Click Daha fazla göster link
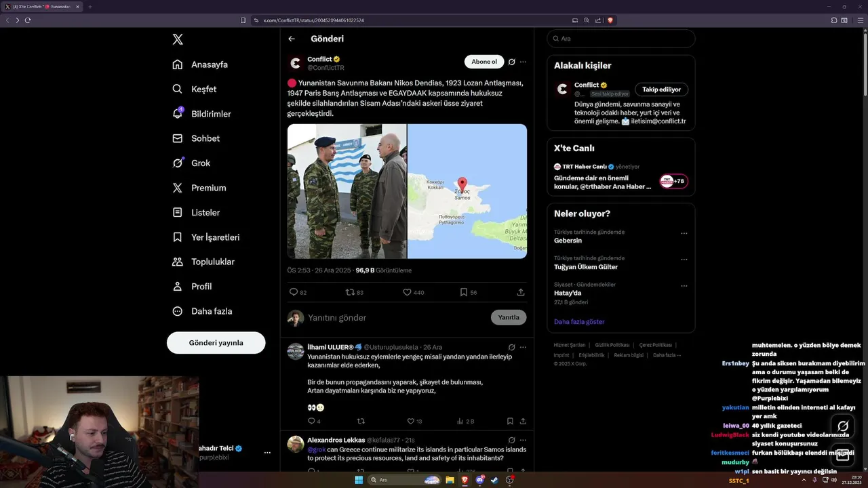This screenshot has height=488, width=868. click(x=579, y=322)
